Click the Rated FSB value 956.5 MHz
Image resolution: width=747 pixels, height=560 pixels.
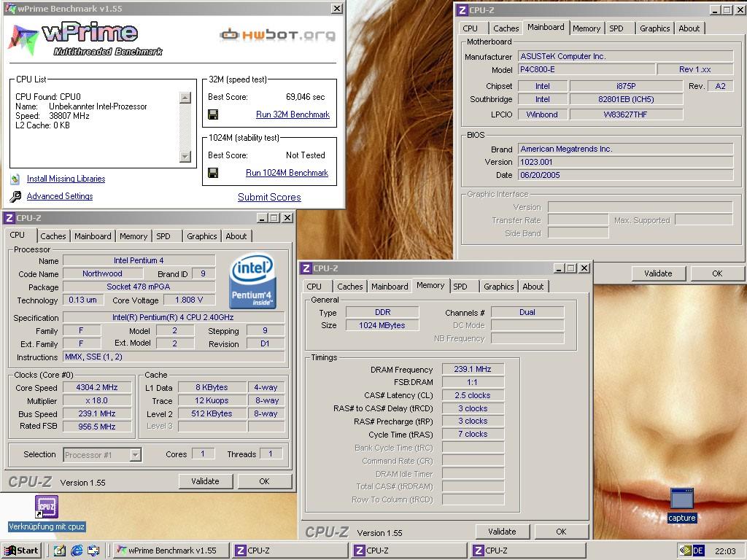97,427
